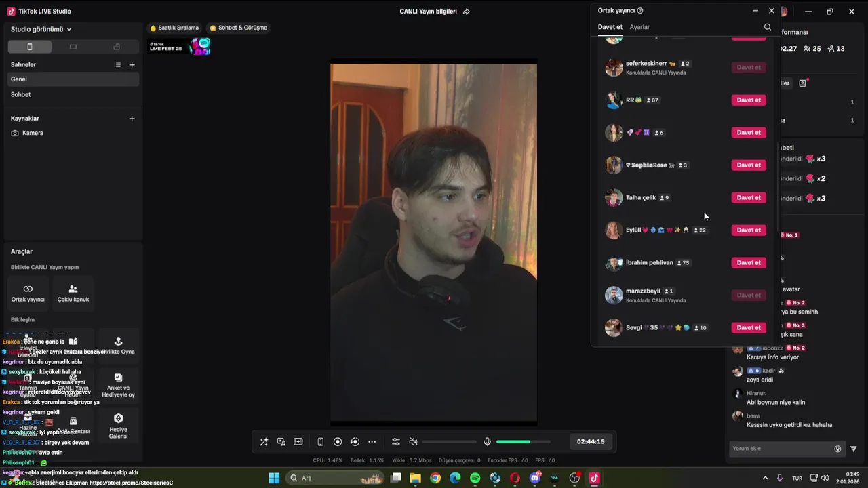Viewport: 868px width, 488px height.
Task: Open Birlikte Oyna tool
Action: pos(119,345)
